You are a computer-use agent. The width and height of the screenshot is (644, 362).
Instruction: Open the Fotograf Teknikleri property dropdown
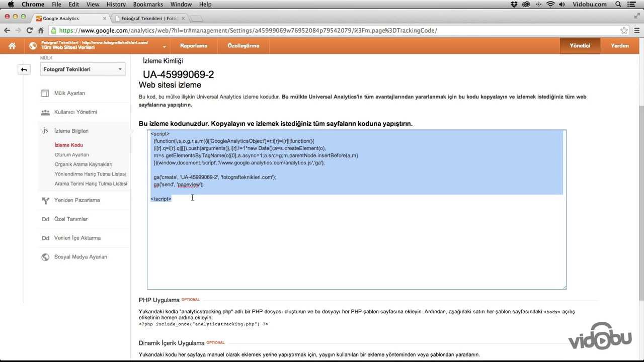point(83,69)
